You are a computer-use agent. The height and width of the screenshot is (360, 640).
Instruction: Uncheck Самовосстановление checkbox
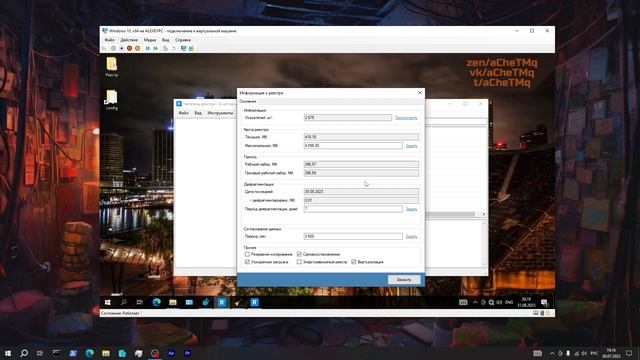coord(299,254)
